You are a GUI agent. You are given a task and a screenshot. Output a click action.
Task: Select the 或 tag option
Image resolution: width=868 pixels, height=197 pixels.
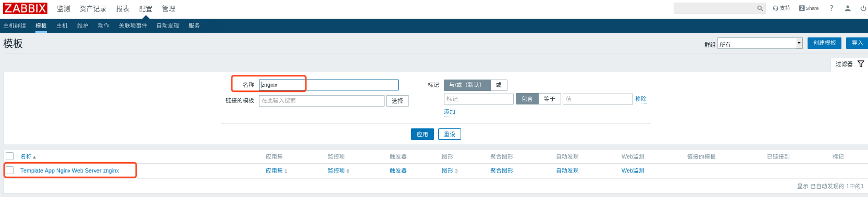point(499,85)
